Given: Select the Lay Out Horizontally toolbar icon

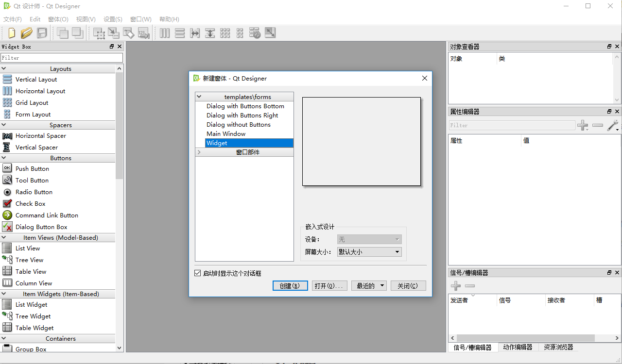Looking at the screenshot, I should point(165,33).
